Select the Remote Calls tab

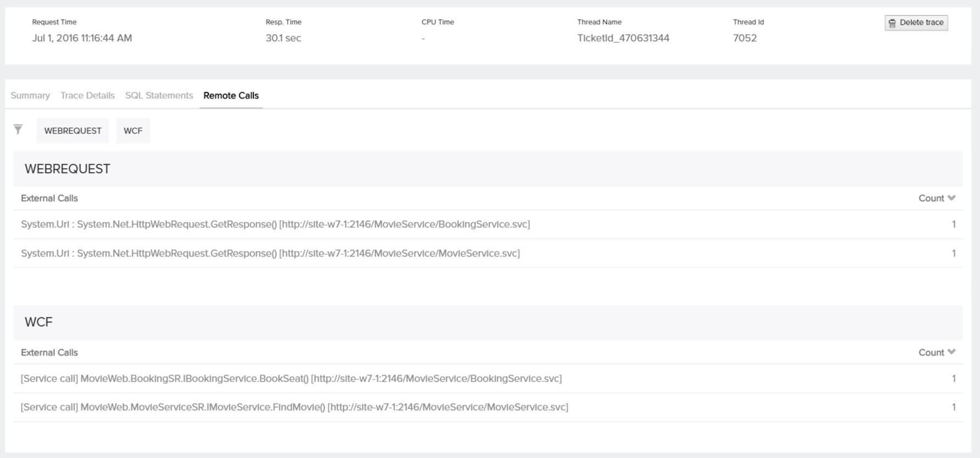(231, 96)
